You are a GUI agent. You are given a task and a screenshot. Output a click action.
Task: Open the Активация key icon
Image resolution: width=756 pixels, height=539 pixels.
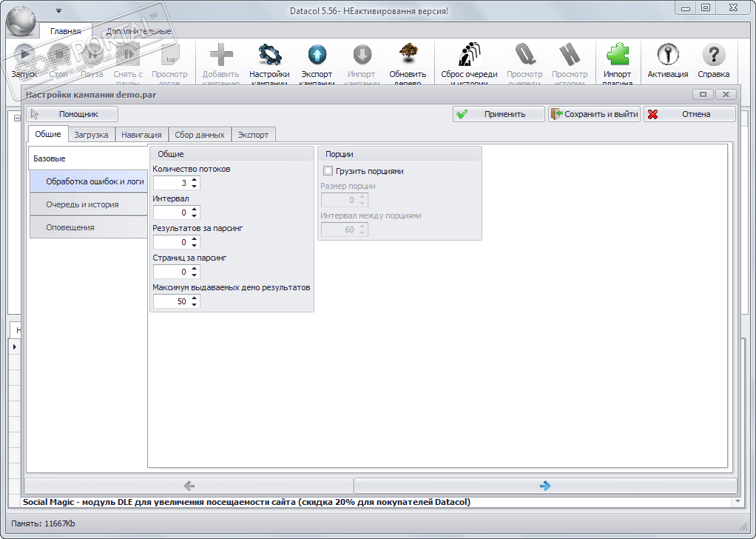pyautogui.click(x=668, y=55)
